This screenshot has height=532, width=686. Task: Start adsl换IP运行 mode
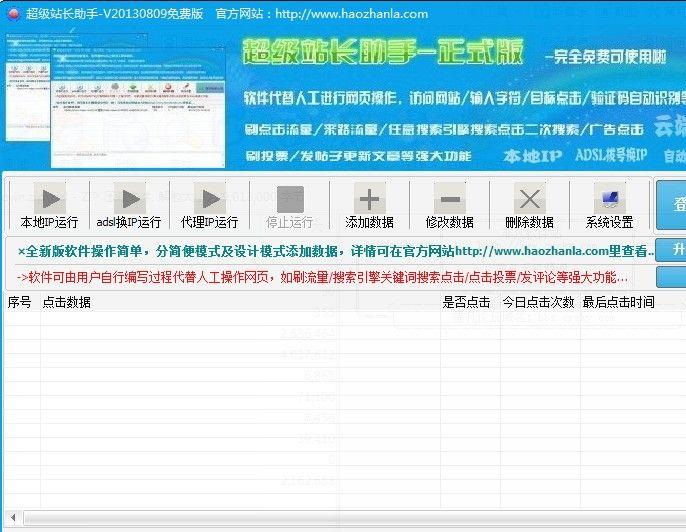tap(129, 206)
